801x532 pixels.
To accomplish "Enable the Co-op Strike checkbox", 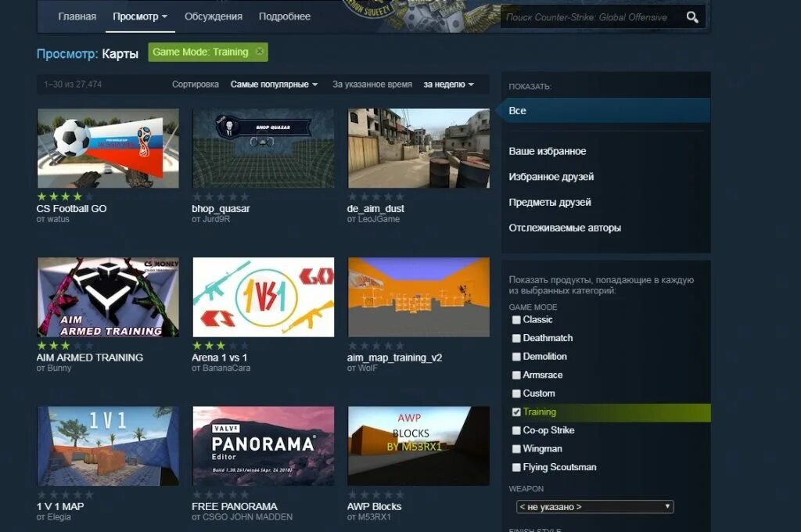I will (516, 430).
